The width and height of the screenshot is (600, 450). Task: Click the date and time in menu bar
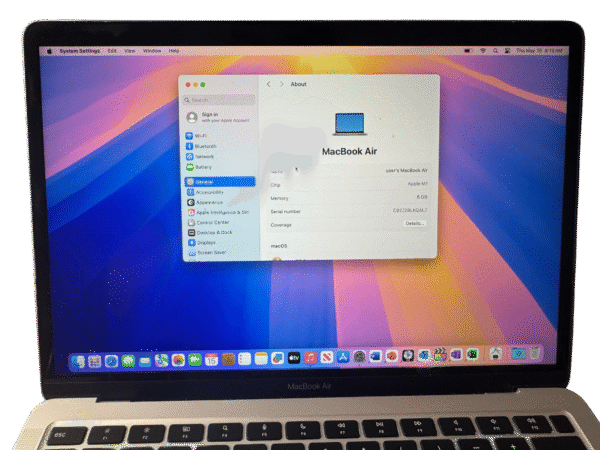tap(539, 51)
